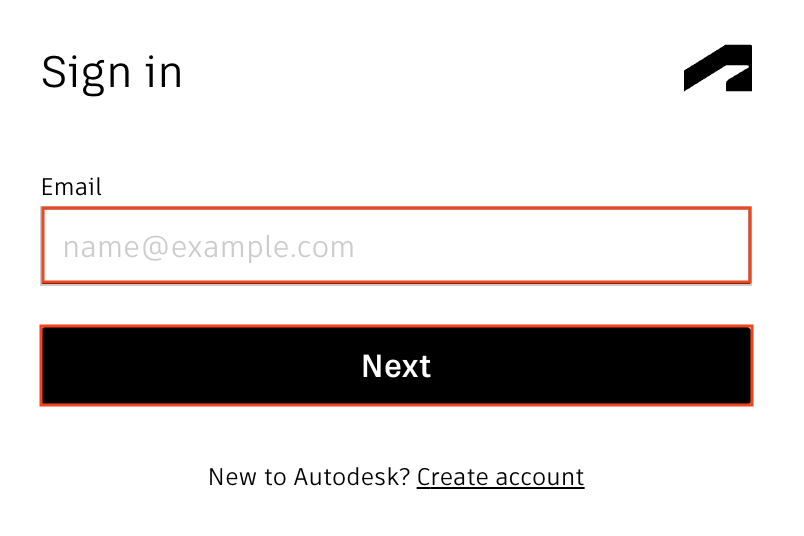
Task: Open the Create account link
Action: (x=500, y=477)
